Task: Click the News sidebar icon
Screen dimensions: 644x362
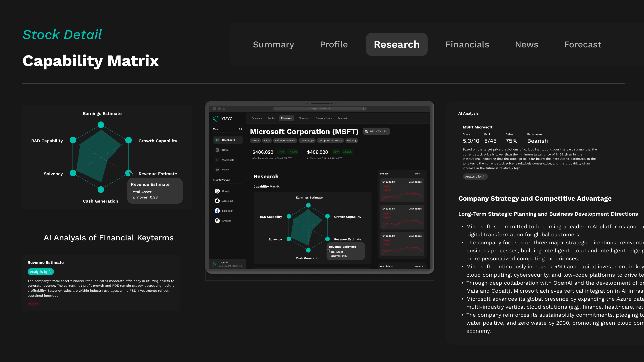Action: tap(217, 150)
